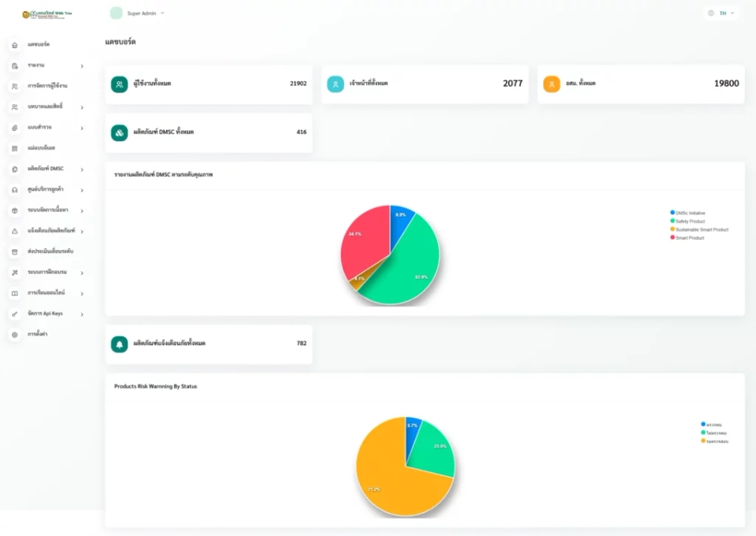Click the headset icon for ศูนย์บริการลูกค้า
This screenshot has width=756, height=536.
click(x=14, y=190)
